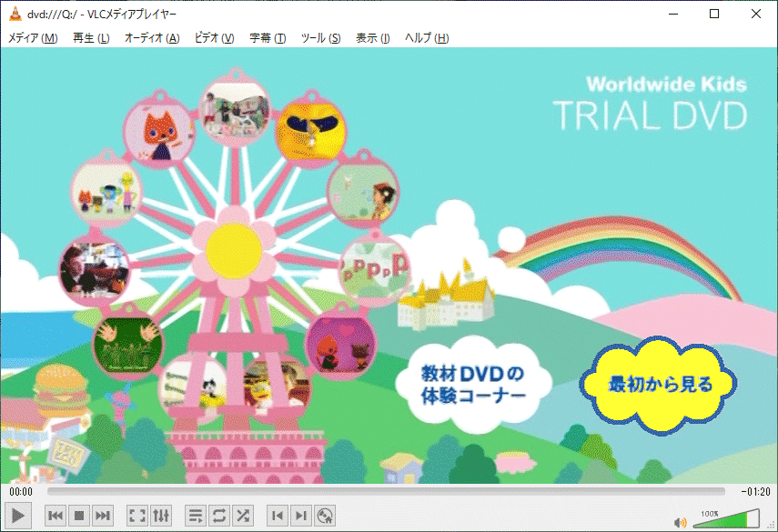Click the green chalkboard hands gondola
Screen dimensions: 778x532
pyautogui.click(x=128, y=342)
